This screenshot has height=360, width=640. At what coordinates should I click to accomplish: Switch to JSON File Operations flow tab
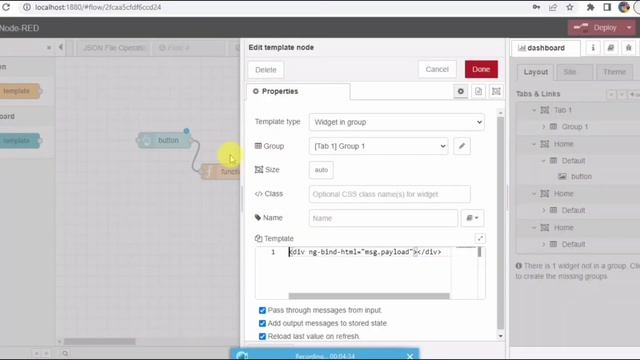point(113,48)
